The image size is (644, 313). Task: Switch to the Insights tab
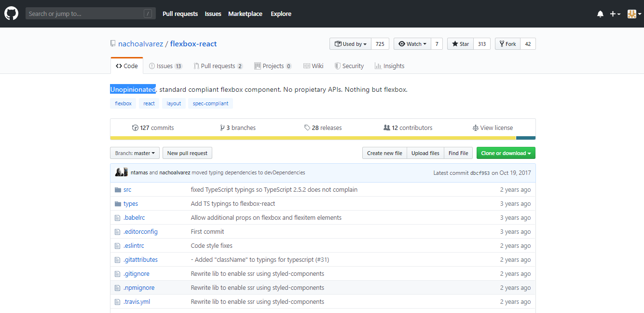click(x=389, y=66)
